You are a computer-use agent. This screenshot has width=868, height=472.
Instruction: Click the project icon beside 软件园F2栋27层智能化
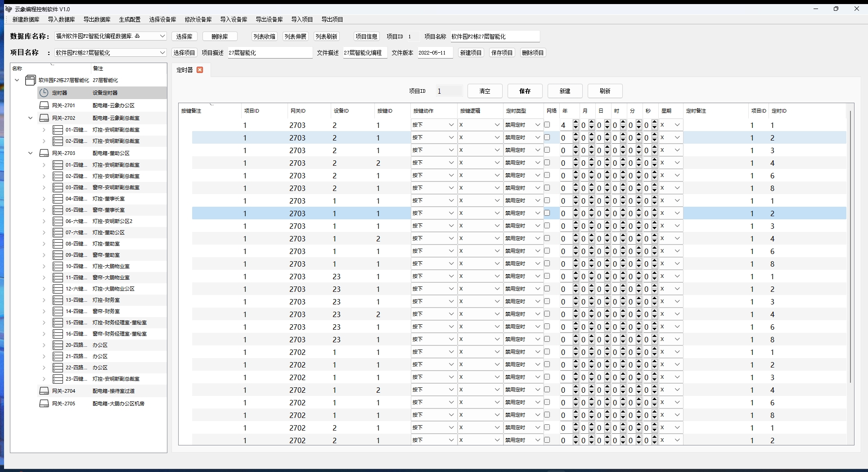[30, 80]
